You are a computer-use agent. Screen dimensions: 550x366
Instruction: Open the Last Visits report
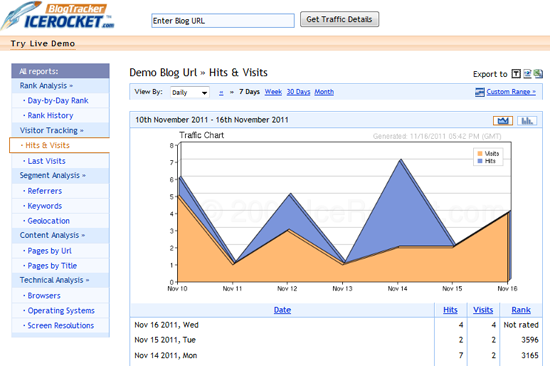pyautogui.click(x=46, y=161)
